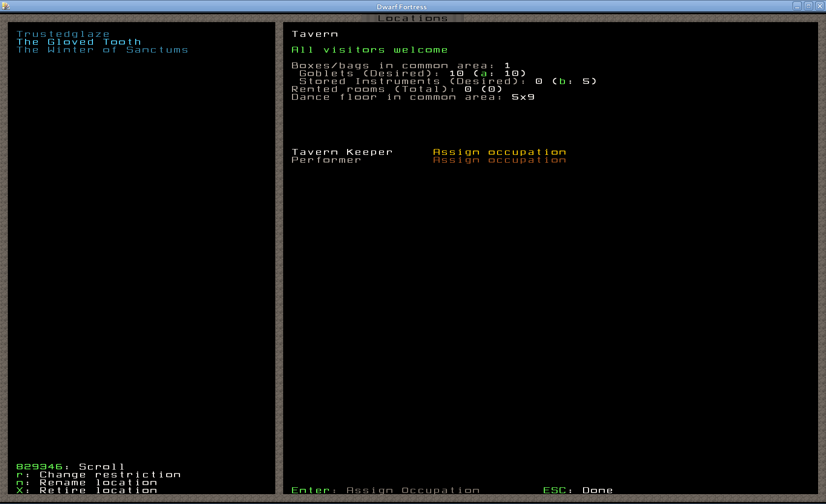Screen dimensions: 826x504
Task: Select the Trustedglaze location
Action: point(63,34)
